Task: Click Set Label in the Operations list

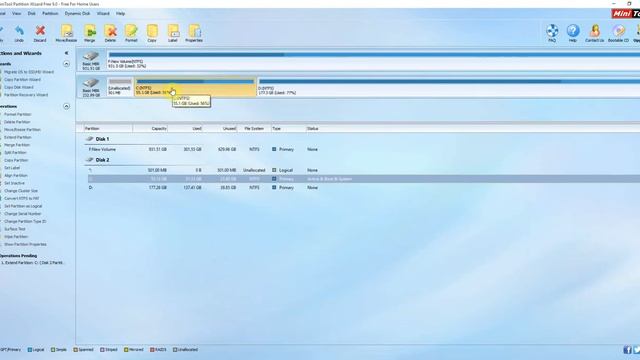Action: [12, 168]
